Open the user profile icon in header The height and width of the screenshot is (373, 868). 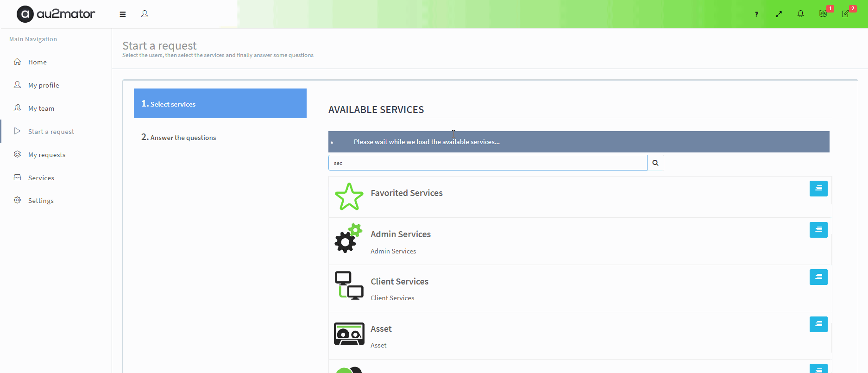tap(145, 14)
